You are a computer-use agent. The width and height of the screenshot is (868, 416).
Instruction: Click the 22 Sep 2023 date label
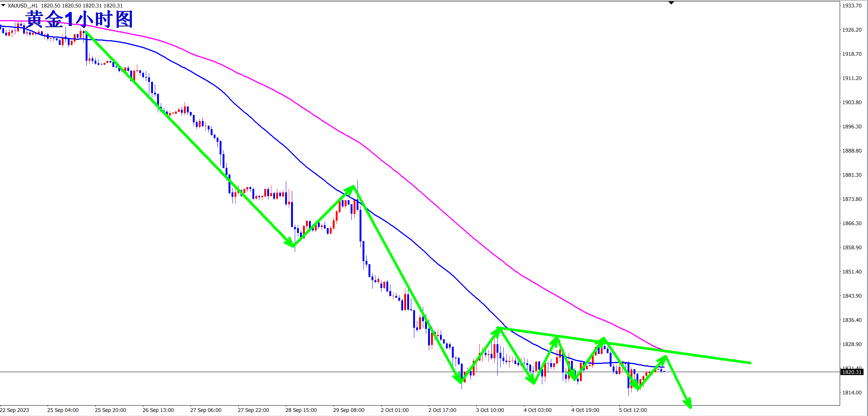click(x=15, y=410)
